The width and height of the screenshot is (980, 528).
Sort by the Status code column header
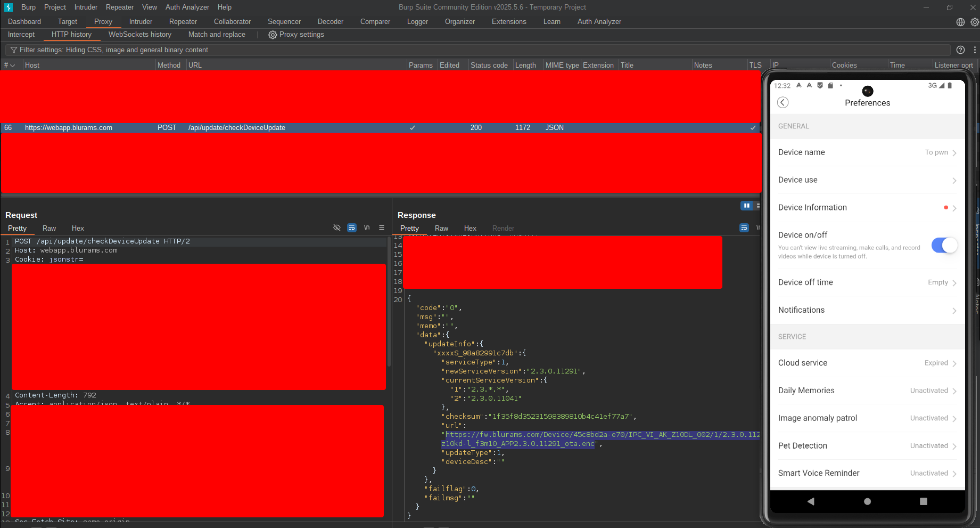click(489, 66)
